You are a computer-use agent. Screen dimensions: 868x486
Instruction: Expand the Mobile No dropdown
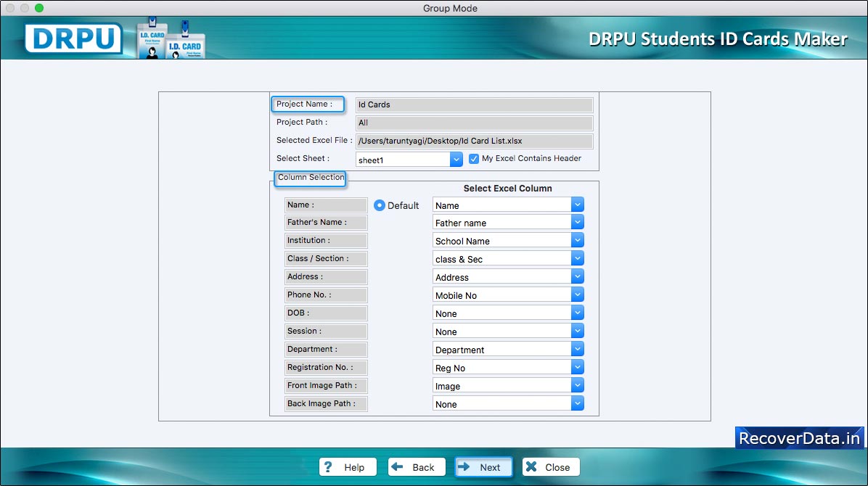578,295
